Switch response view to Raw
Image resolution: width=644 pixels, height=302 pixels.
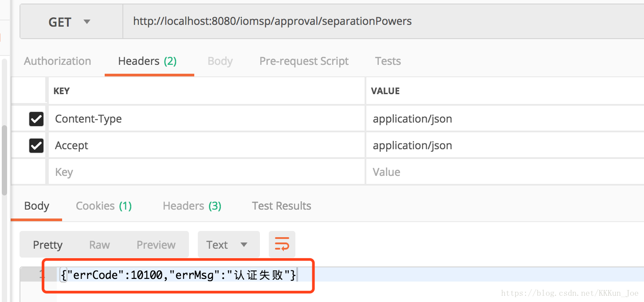(99, 245)
